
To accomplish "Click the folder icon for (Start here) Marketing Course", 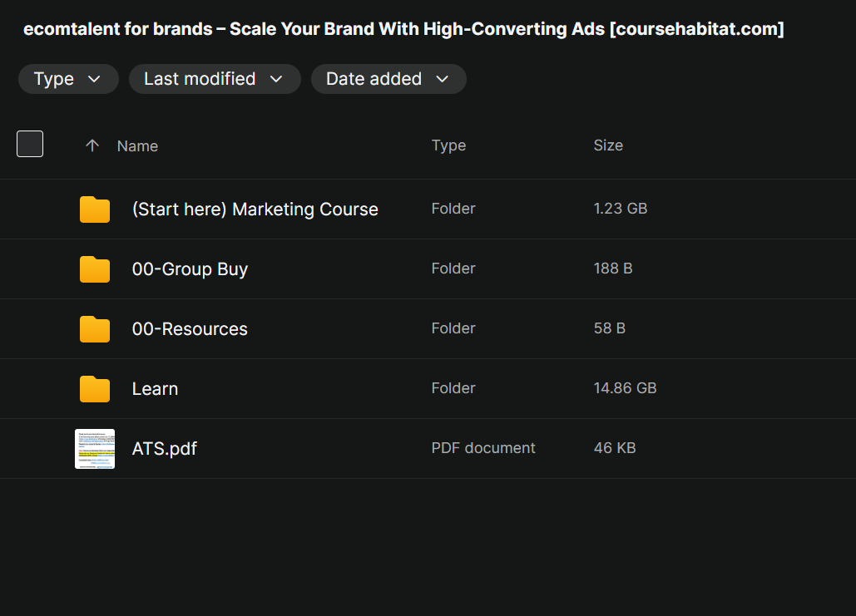I will point(95,209).
